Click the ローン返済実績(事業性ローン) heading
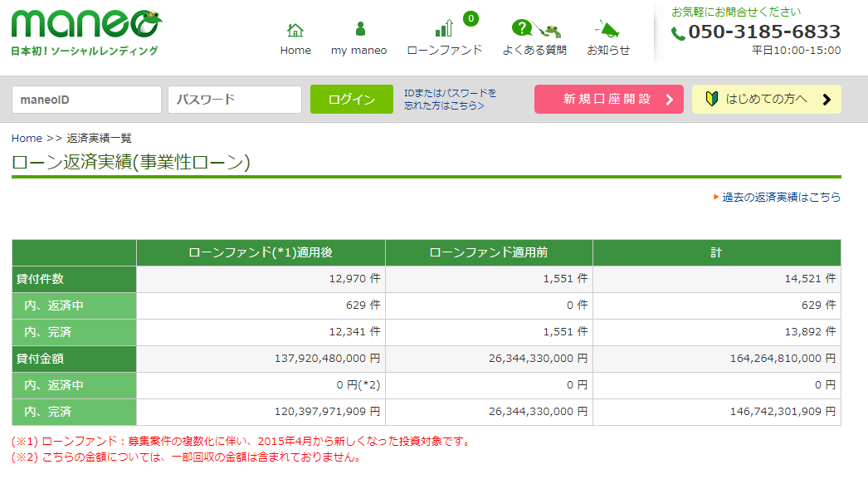 pyautogui.click(x=130, y=162)
